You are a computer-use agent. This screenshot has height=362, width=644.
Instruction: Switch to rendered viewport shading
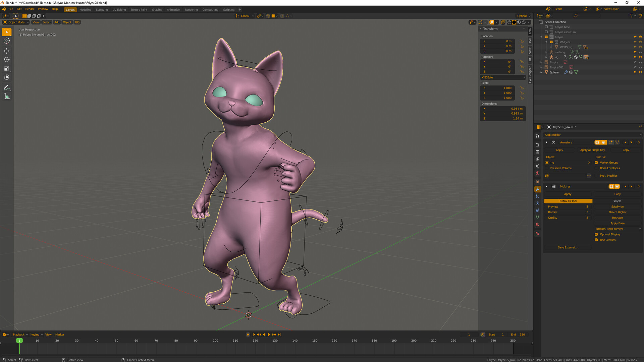pos(524,22)
